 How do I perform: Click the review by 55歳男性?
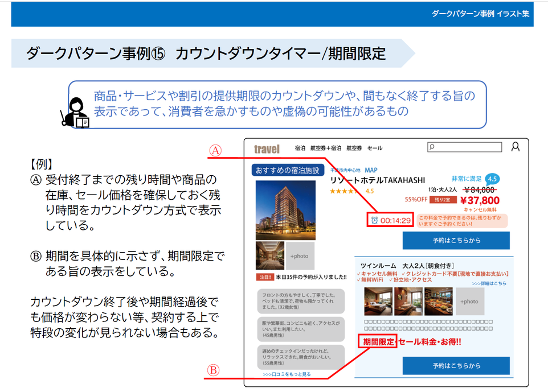coord(301,357)
